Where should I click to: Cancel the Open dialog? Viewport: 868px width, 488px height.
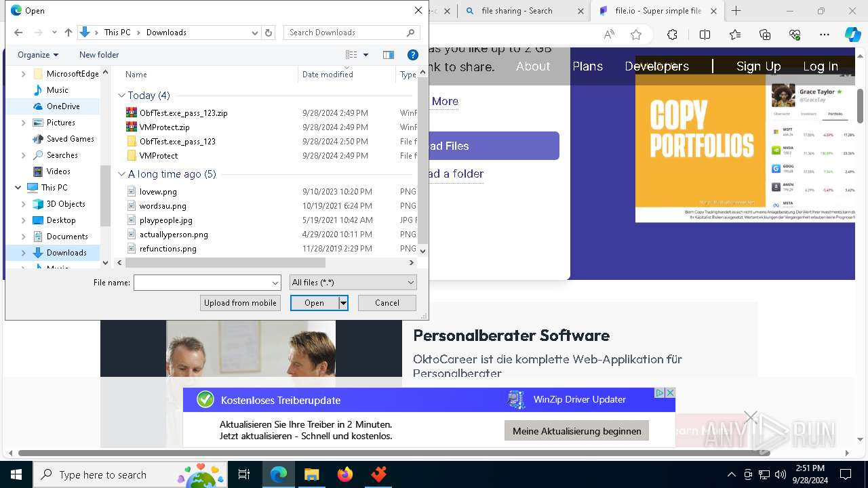tap(387, 303)
